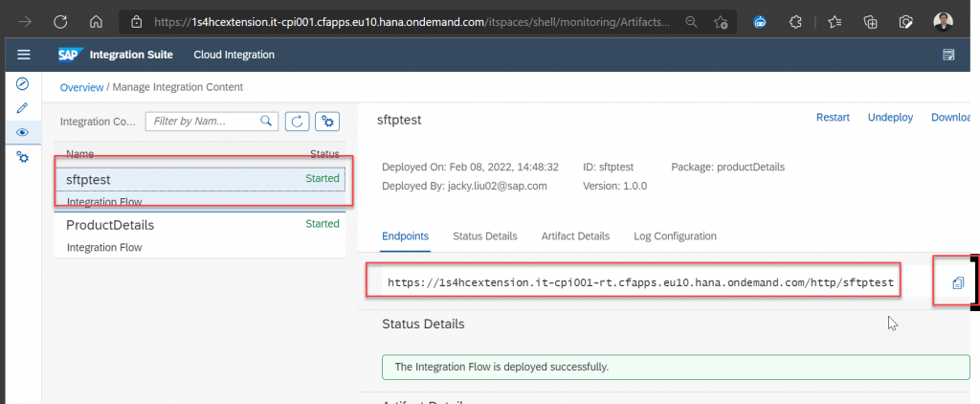
Task: Open the Overview breadcrumb link
Action: (81, 87)
